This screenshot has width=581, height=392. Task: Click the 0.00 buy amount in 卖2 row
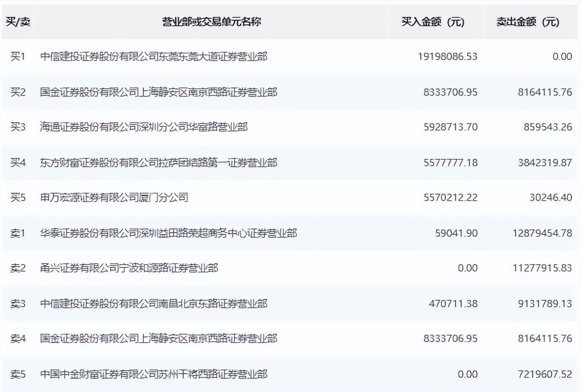(x=468, y=268)
